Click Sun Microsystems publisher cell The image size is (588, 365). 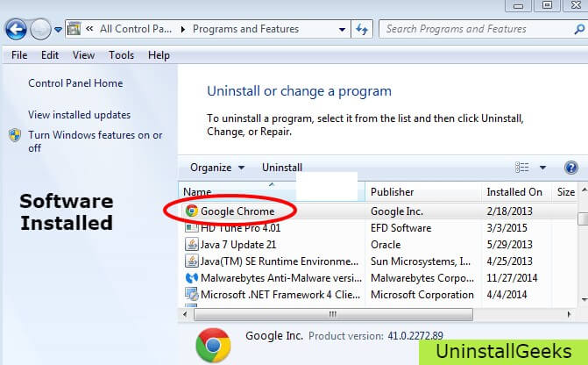(x=421, y=261)
